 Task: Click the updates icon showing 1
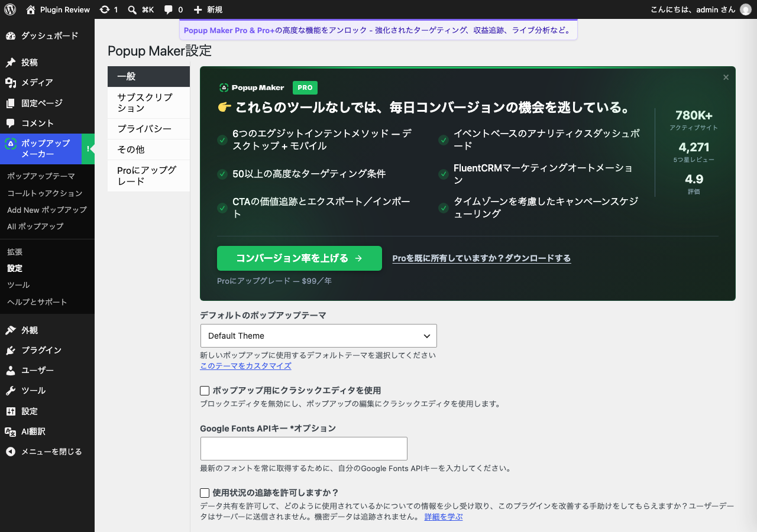pyautogui.click(x=105, y=9)
